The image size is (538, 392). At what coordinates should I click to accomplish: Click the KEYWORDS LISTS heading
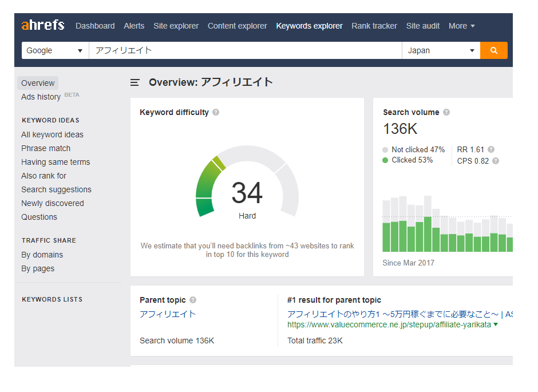(52, 299)
